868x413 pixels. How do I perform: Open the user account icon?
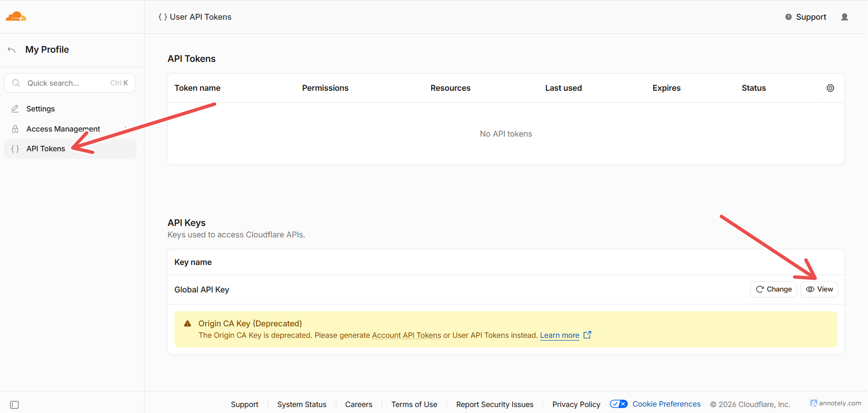tap(844, 17)
